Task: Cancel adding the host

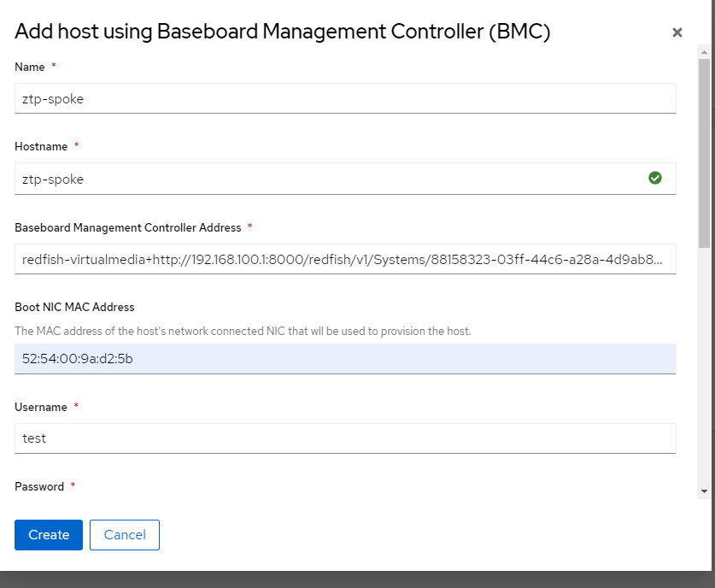Action: (x=125, y=534)
